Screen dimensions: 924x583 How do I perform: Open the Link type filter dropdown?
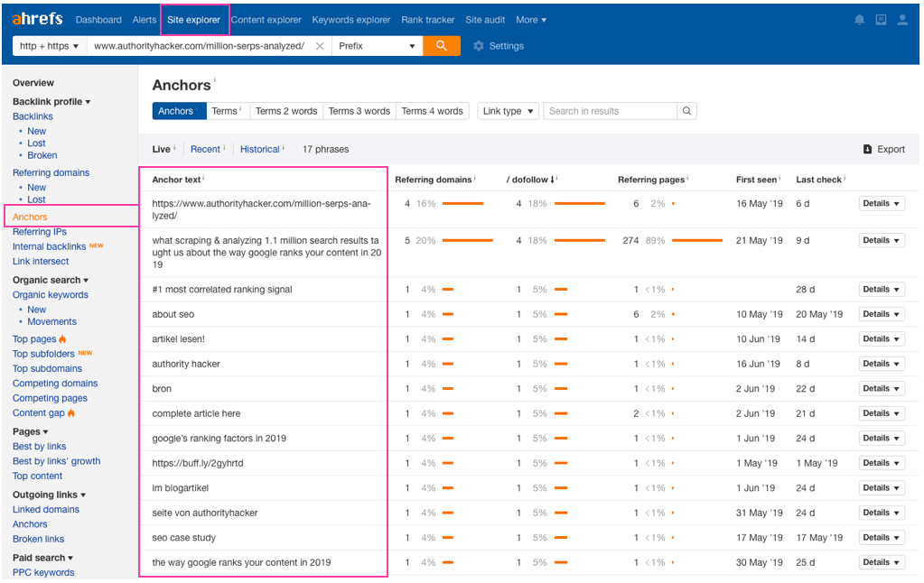[x=508, y=111]
